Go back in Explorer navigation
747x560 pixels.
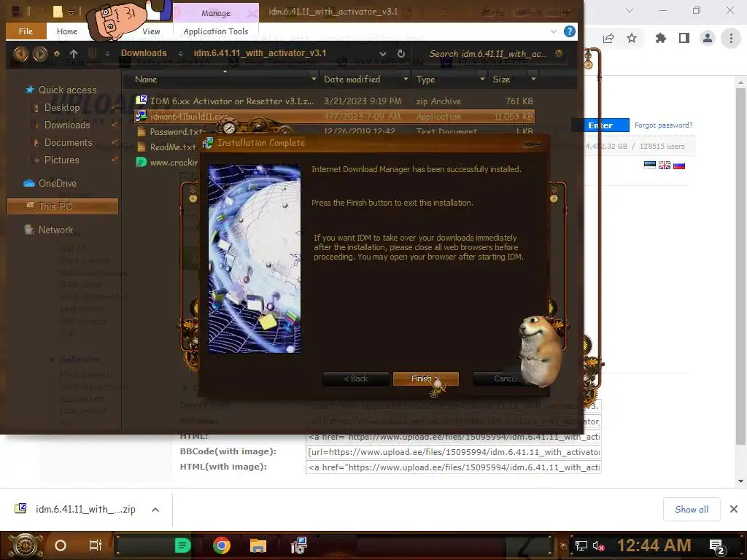coord(20,53)
